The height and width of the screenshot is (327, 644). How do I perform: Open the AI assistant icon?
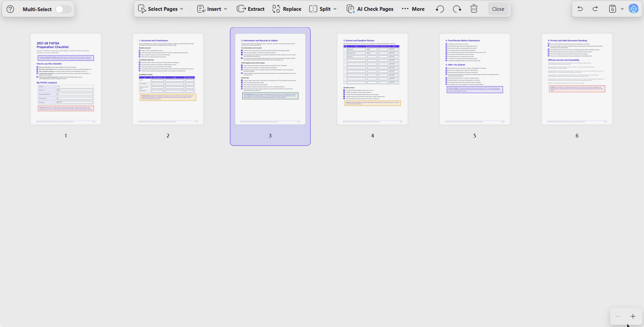pos(634,9)
